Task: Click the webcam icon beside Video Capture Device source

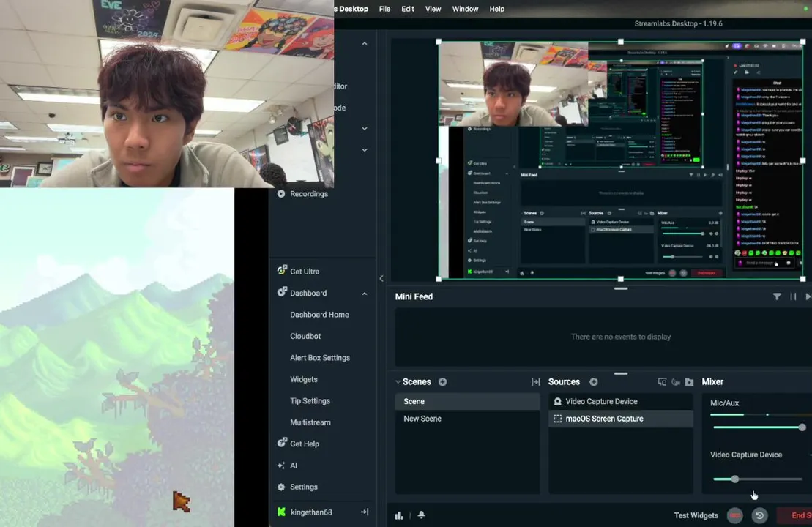Action: pyautogui.click(x=558, y=401)
